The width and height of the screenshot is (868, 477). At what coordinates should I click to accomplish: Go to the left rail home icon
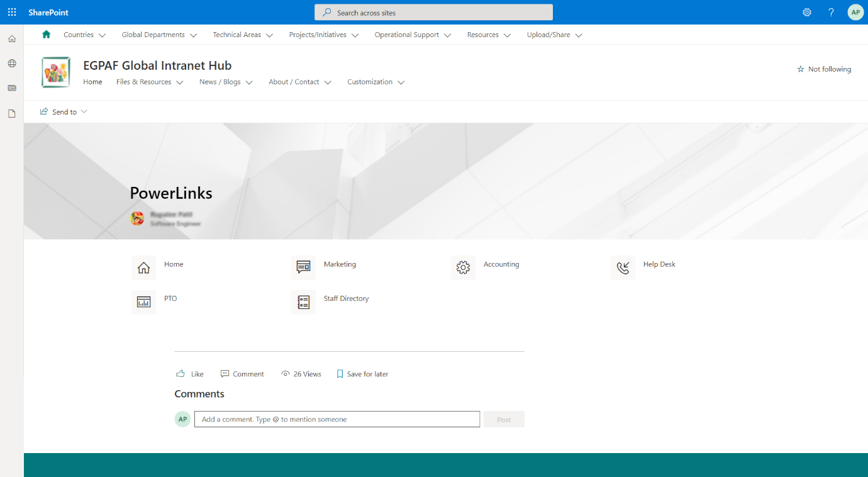pyautogui.click(x=12, y=39)
